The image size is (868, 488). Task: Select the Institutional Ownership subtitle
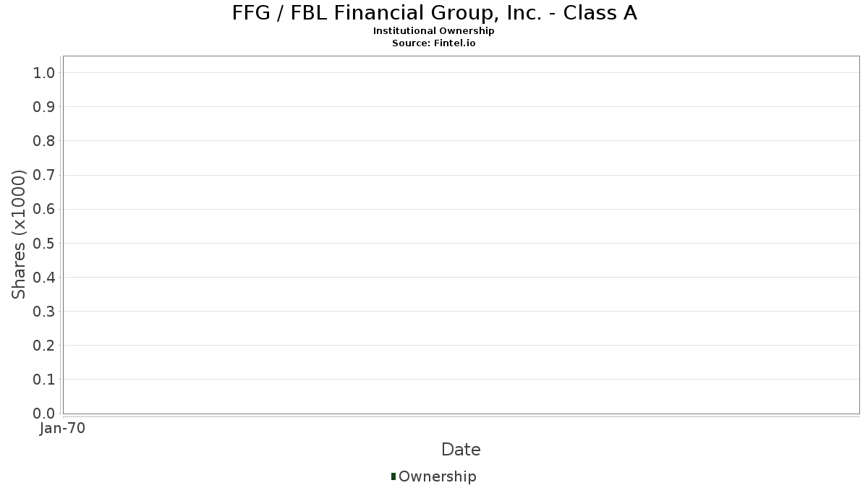[434, 31]
